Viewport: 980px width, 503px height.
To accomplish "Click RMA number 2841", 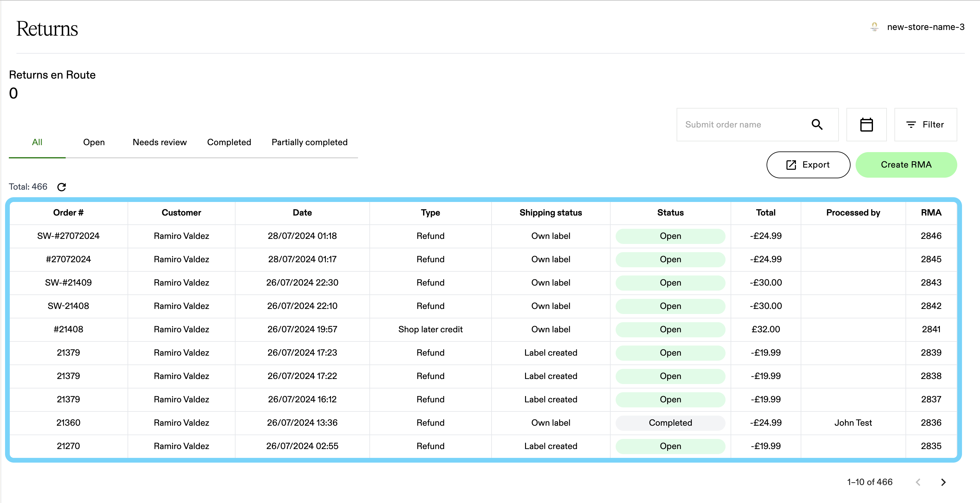I will (931, 329).
